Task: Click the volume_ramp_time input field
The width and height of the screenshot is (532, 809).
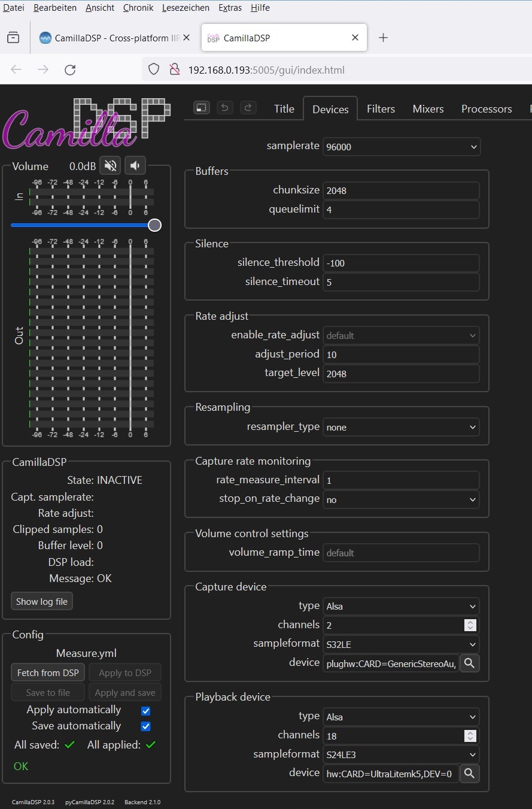Action: [x=401, y=553]
